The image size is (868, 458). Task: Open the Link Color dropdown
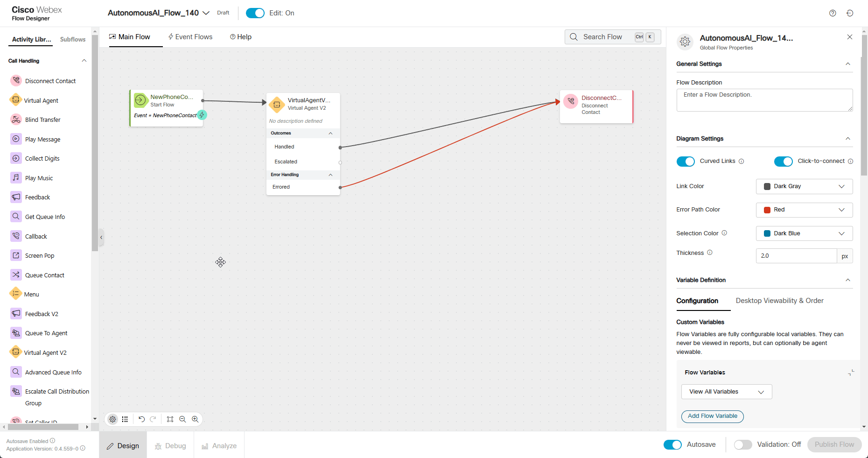tap(804, 186)
